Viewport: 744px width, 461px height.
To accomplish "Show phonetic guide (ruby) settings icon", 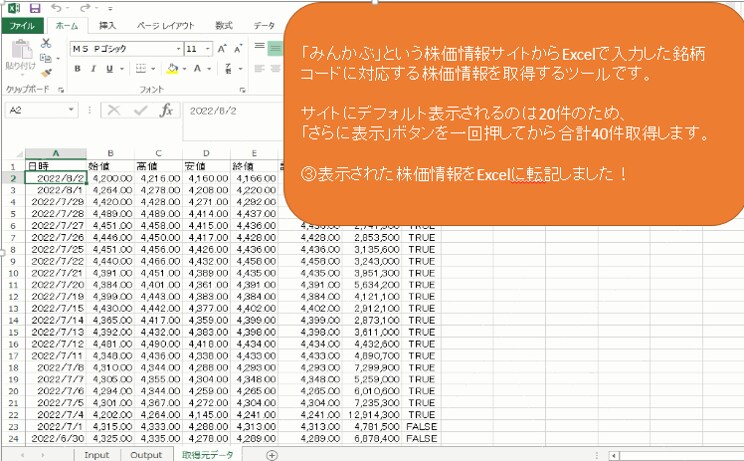I will point(228,69).
